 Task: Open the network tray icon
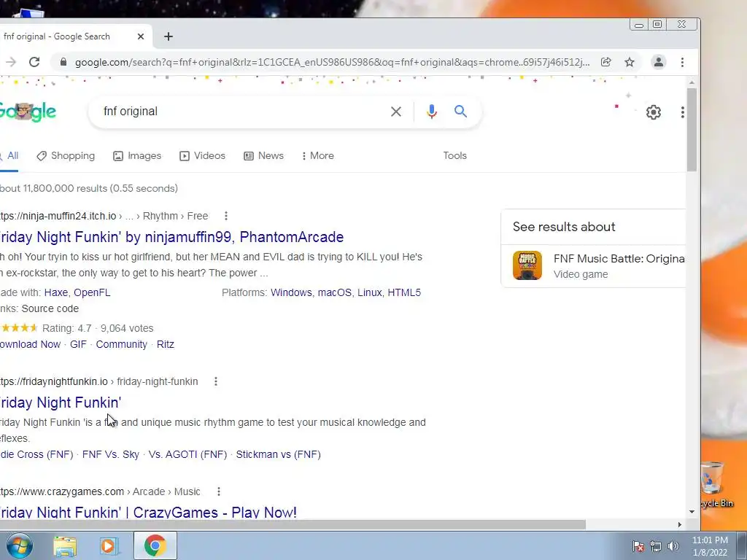pos(656,546)
